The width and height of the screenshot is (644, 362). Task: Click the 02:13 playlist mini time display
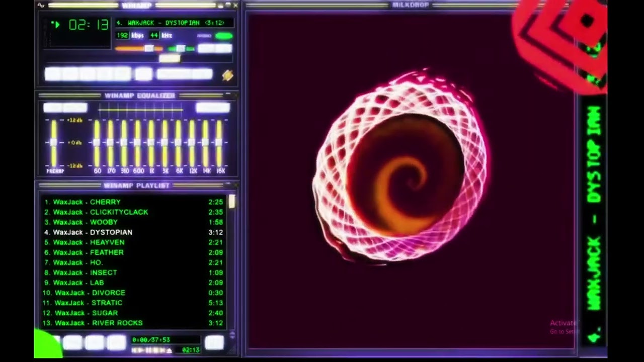tap(191, 350)
